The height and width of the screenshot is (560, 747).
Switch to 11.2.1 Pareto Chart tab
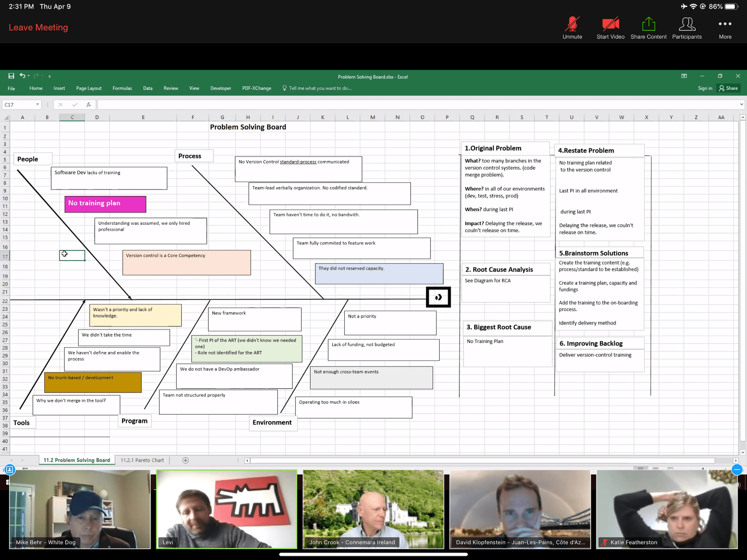tap(143, 460)
